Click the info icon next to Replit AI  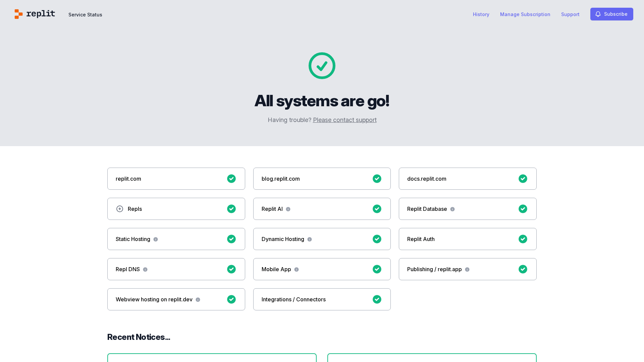point(288,209)
